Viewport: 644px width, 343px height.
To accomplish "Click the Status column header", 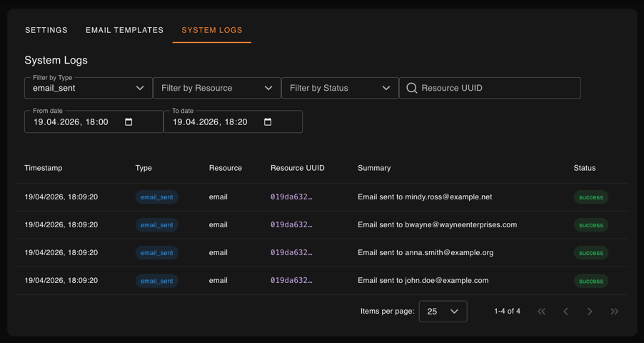I will pos(585,168).
